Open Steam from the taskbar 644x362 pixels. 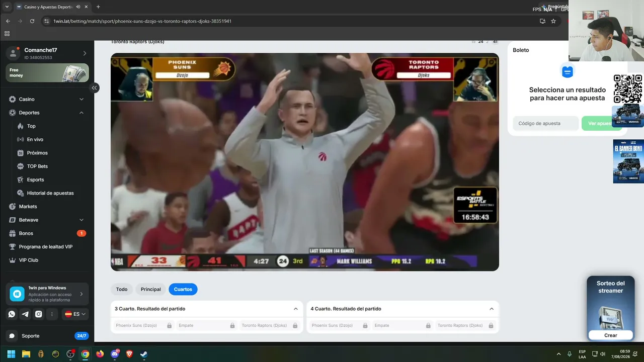144,354
